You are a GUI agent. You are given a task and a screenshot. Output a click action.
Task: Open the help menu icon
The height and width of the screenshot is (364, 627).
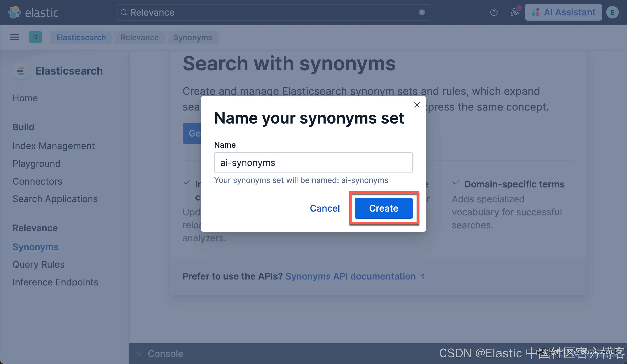point(494,13)
